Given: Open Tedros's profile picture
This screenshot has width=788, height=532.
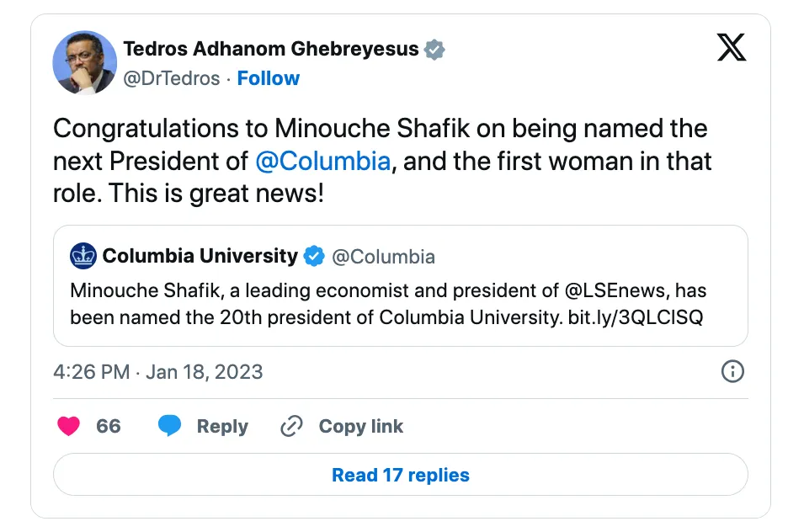Looking at the screenshot, I should point(84,63).
